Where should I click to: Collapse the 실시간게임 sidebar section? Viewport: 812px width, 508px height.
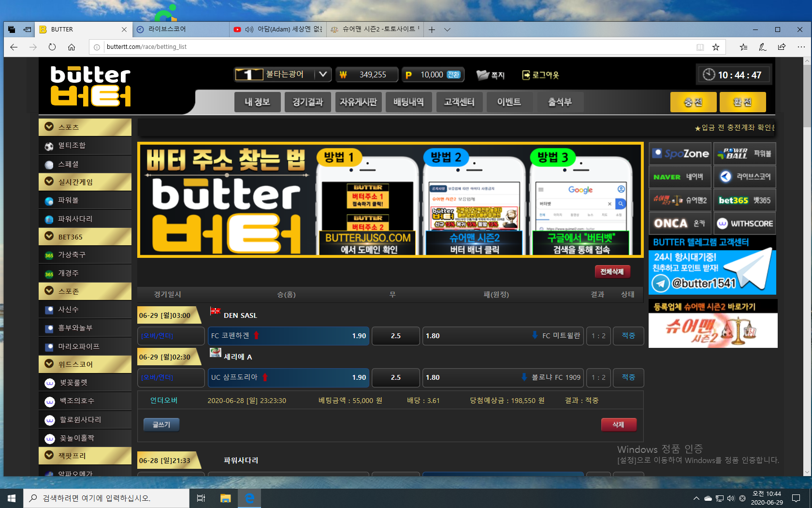click(x=49, y=181)
